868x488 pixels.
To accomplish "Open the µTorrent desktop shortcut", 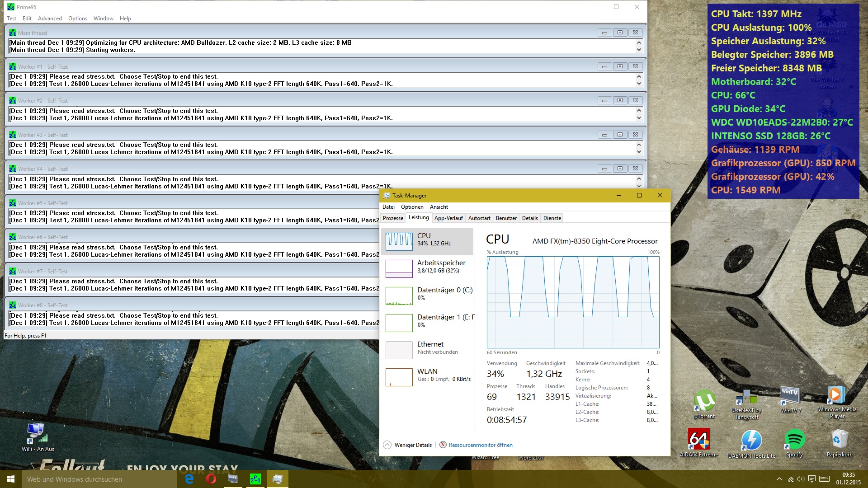I will tap(704, 400).
